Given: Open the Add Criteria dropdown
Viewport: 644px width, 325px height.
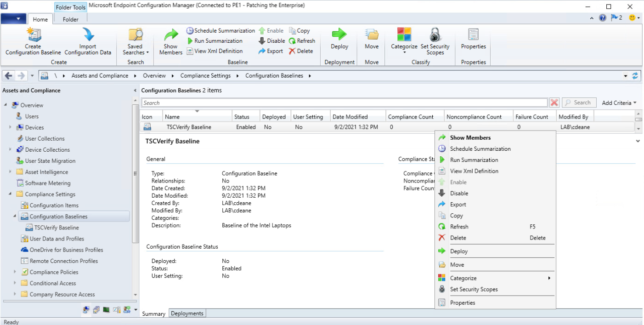Looking at the screenshot, I should [619, 103].
